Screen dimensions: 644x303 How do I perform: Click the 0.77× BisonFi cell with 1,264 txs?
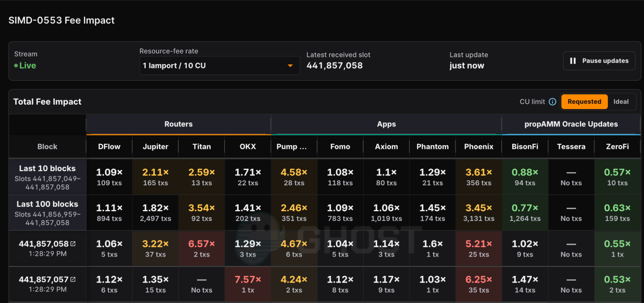coord(525,213)
